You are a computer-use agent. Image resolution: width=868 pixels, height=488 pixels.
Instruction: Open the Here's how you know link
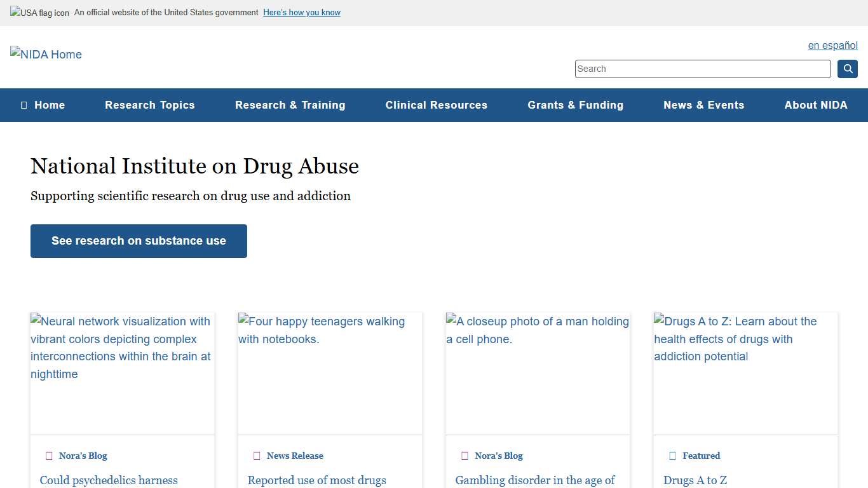[x=301, y=12]
